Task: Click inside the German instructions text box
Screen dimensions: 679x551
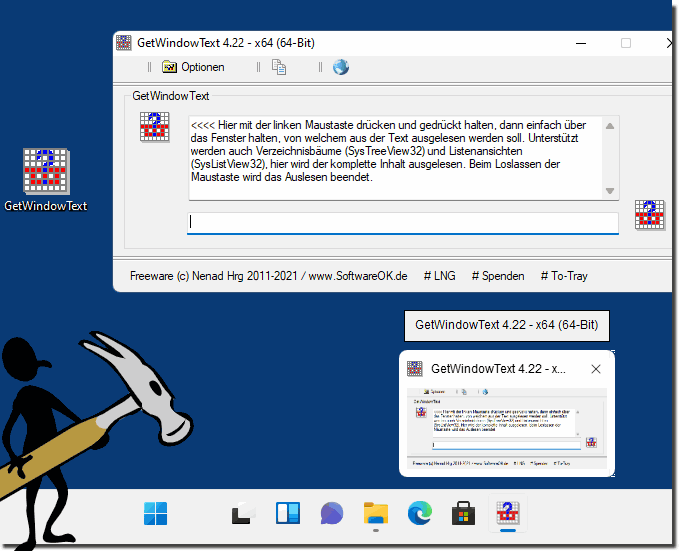Action: pyautogui.click(x=396, y=157)
